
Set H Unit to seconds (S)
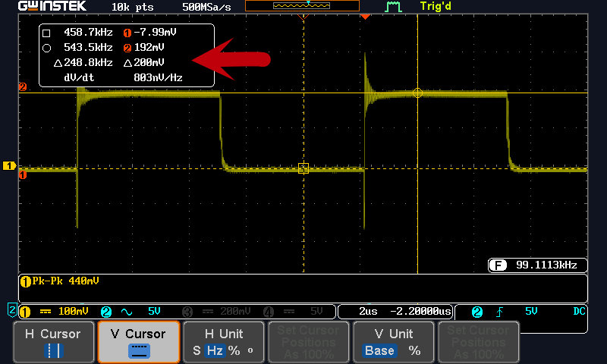pyautogui.click(x=197, y=350)
